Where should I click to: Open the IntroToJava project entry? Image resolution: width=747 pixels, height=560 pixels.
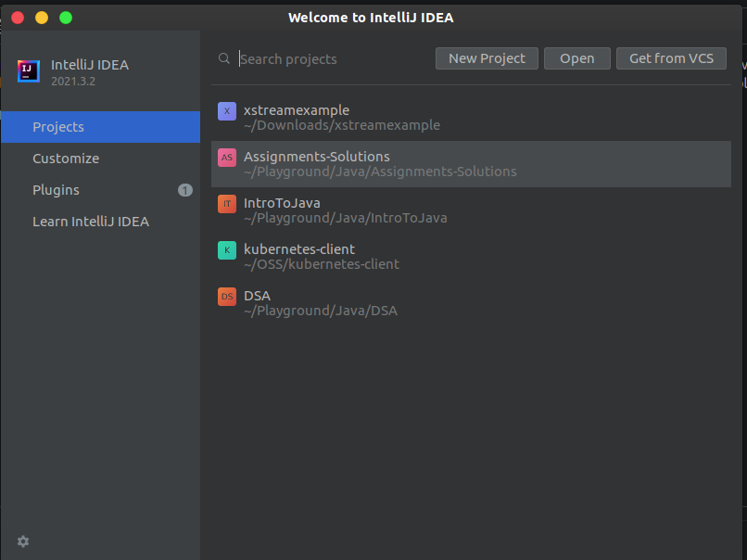click(471, 210)
